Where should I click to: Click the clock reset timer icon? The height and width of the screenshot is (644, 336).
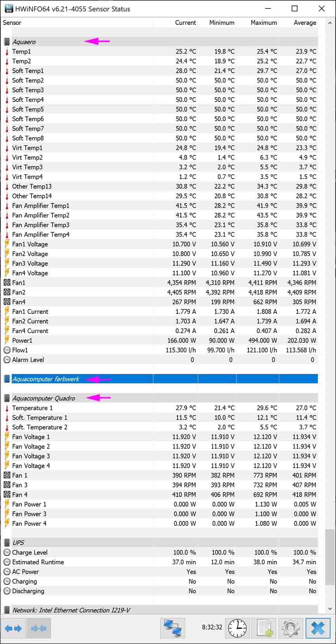(x=237, y=628)
